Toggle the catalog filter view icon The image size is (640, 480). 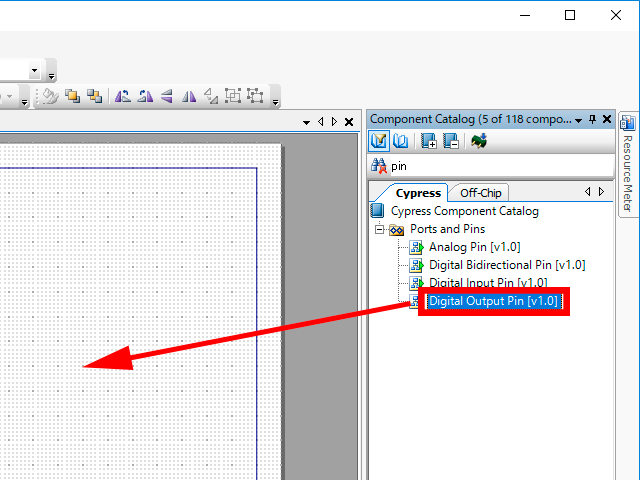click(379, 141)
